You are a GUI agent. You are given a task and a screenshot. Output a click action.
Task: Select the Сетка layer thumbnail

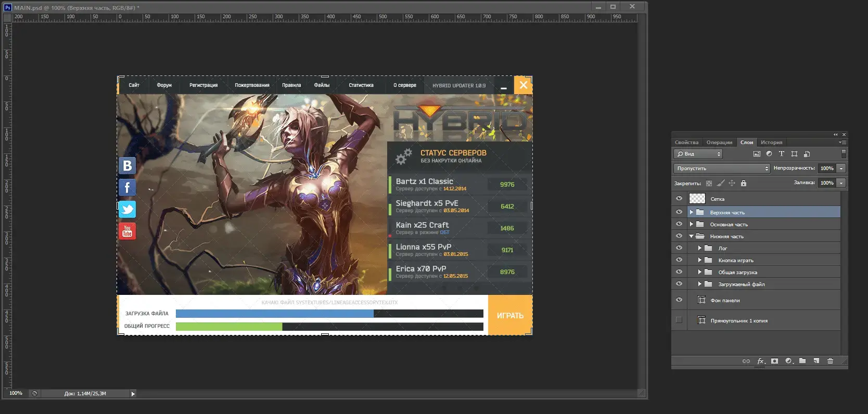tap(697, 199)
